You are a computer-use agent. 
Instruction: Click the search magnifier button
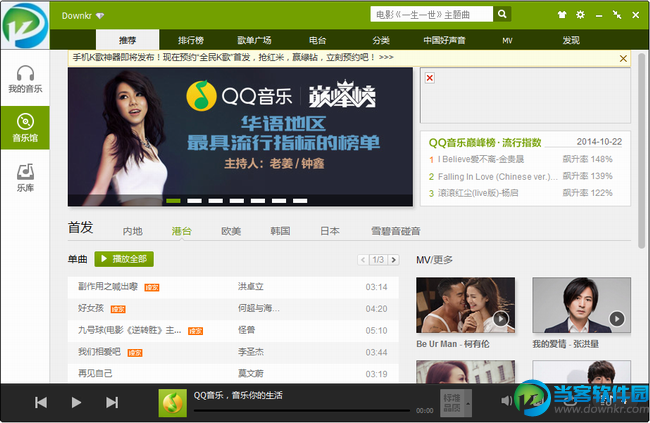coord(502,14)
